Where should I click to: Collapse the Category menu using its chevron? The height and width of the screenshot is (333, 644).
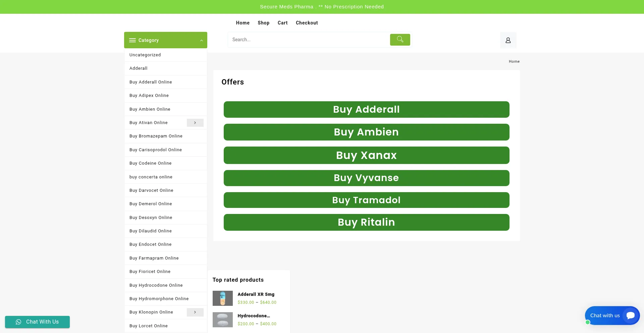201,41
